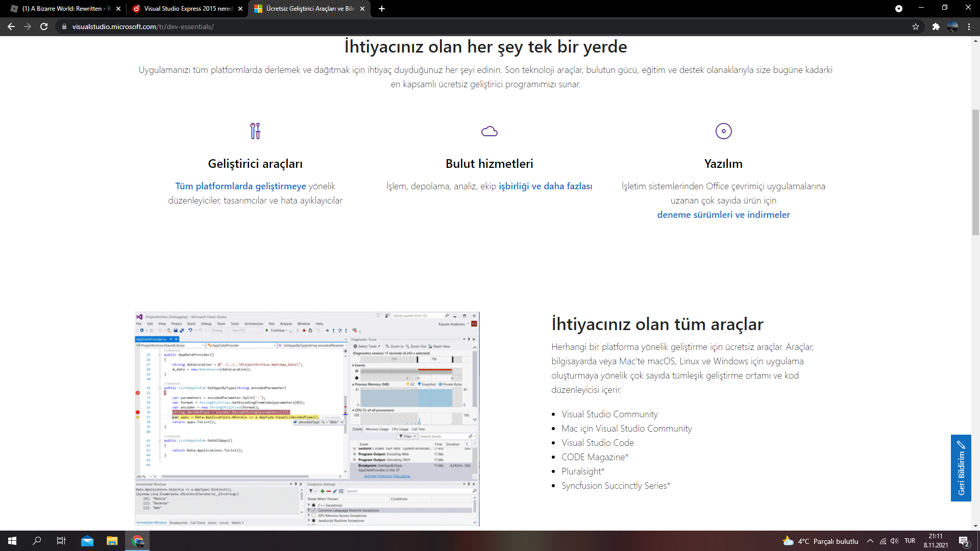Click the Yazılım heading

coord(723,164)
